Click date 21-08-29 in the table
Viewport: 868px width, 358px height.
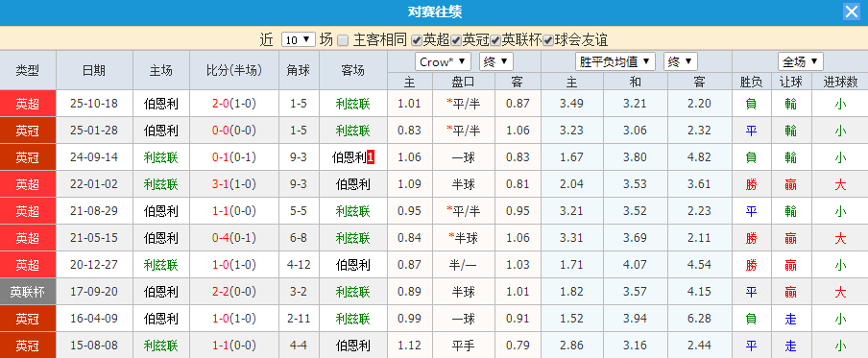94,211
